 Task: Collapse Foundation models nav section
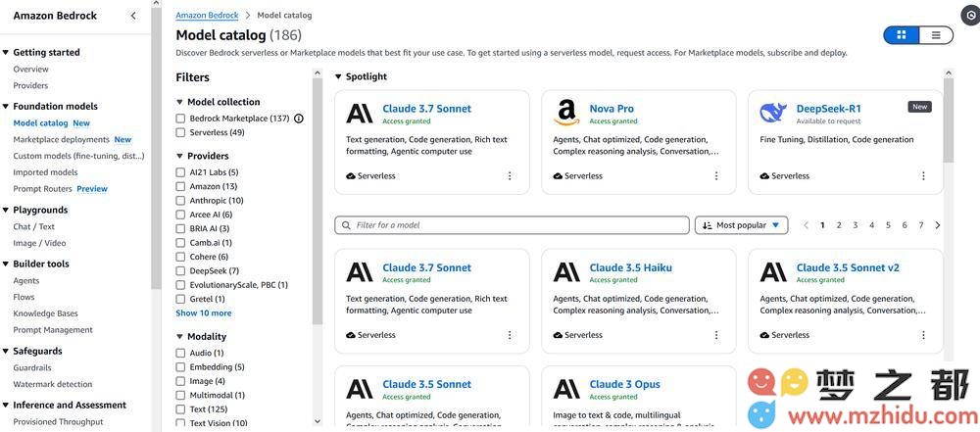click(6, 106)
